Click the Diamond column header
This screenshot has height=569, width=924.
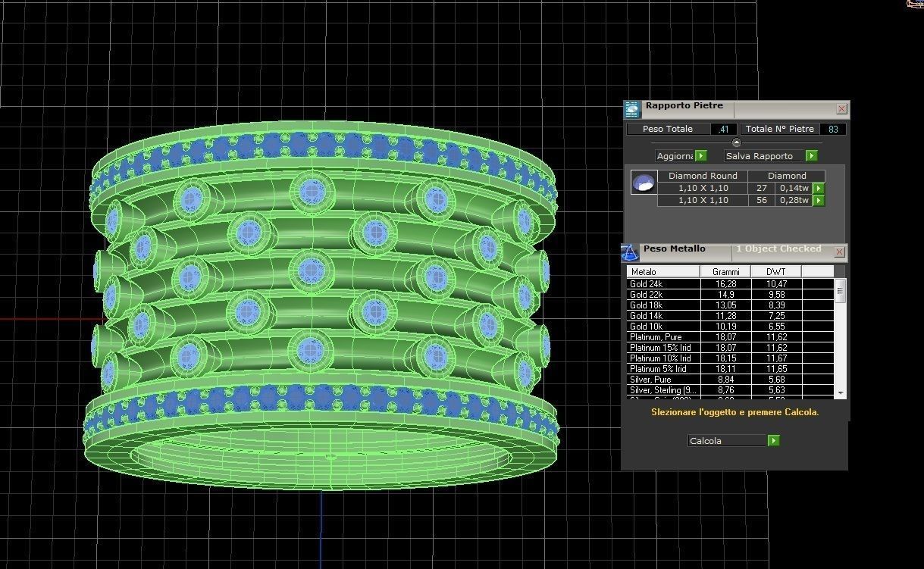click(787, 176)
